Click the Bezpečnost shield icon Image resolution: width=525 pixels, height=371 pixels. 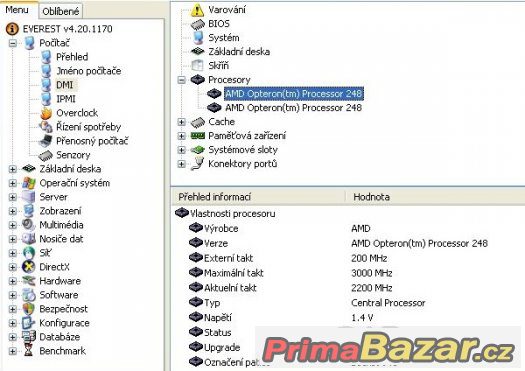pos(29,309)
